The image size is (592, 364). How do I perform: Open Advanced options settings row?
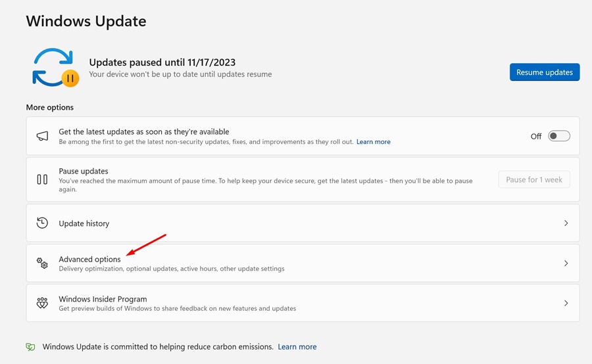(89, 260)
